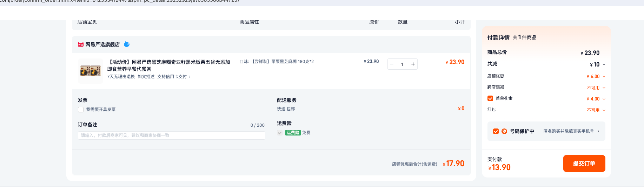Expand the 跨店满减 不可用 dropdown
The image size is (644, 188).
(x=604, y=88)
